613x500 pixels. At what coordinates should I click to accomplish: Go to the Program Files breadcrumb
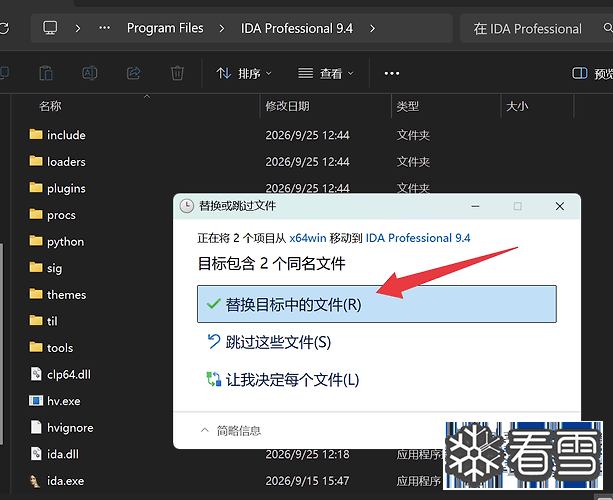coord(165,28)
